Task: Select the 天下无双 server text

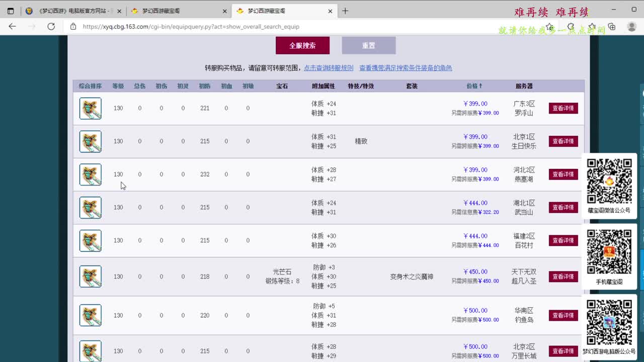Action: 524,272
